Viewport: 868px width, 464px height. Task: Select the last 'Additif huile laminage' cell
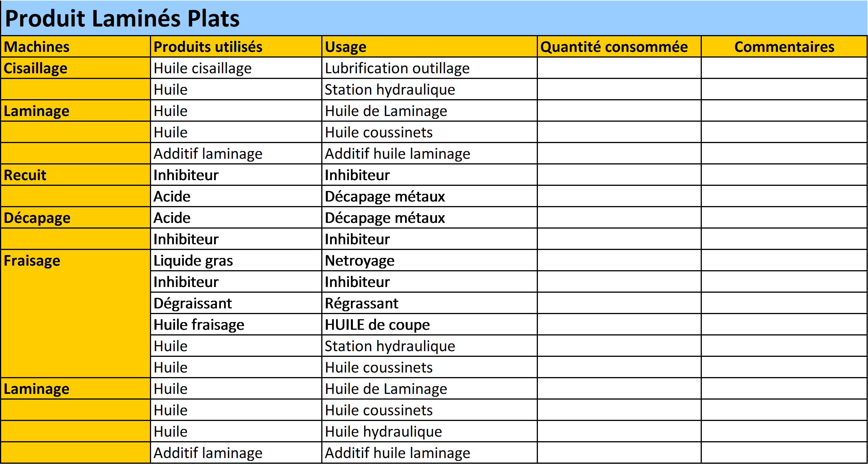pyautogui.click(x=397, y=453)
